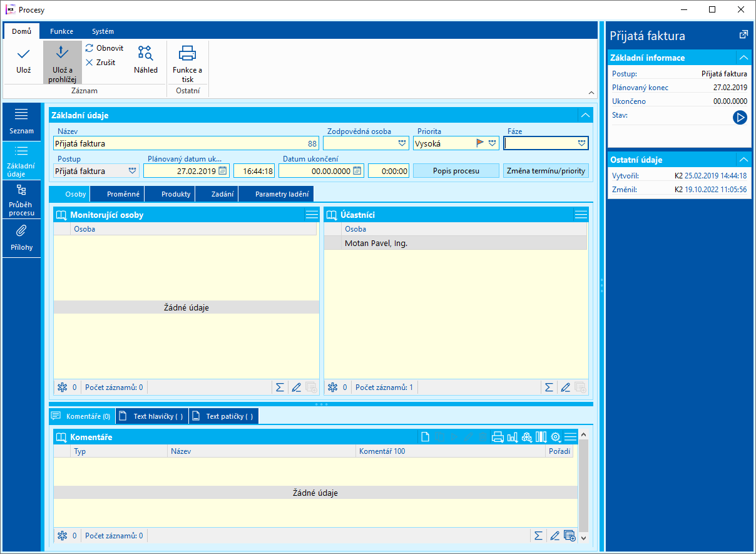Collapse Základní údaje section
Screen dimensions: 756x554
tap(585, 115)
